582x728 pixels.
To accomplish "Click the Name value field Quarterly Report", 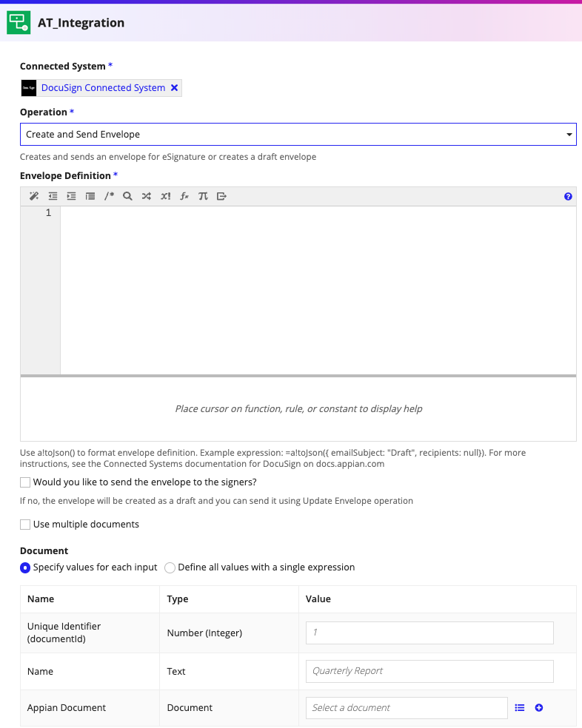I will point(429,671).
